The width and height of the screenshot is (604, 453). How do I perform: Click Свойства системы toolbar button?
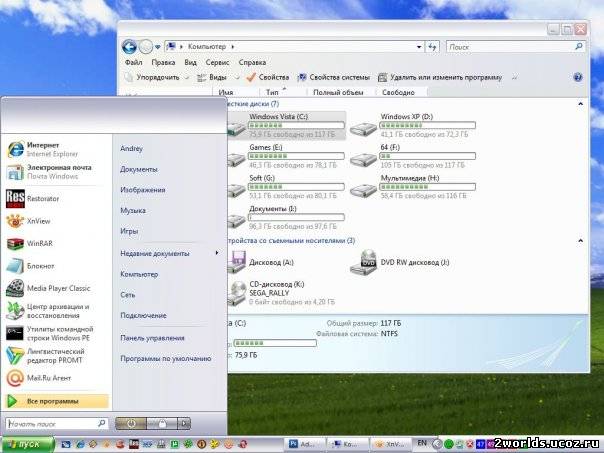tap(333, 77)
